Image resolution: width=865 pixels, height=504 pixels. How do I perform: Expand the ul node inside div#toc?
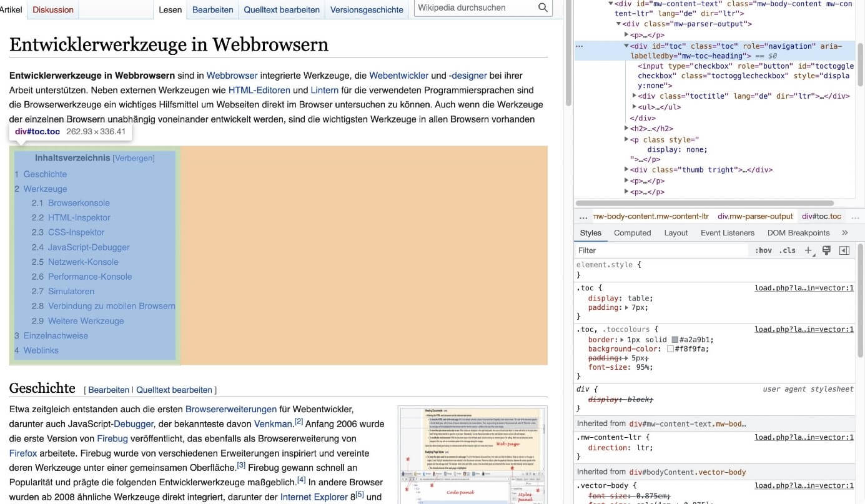(x=634, y=107)
